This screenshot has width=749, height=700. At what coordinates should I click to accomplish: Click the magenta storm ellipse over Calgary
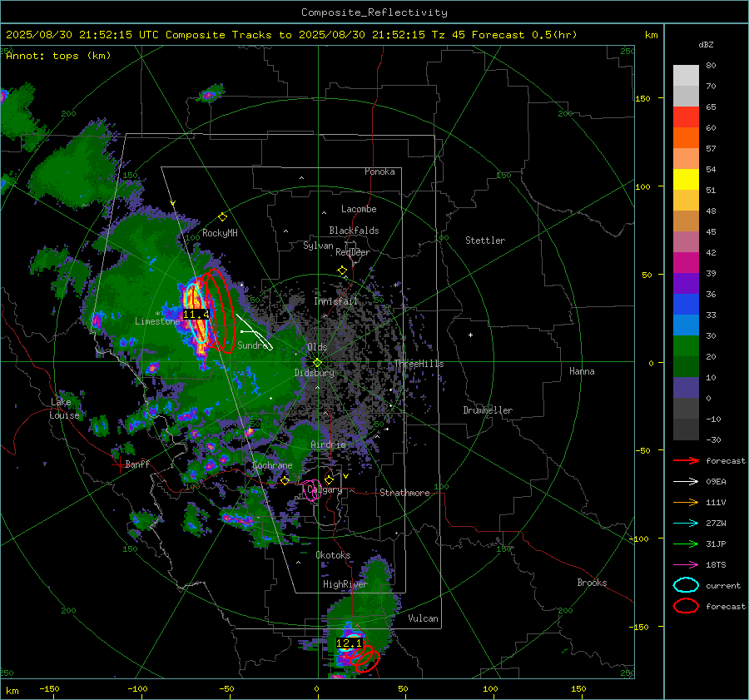pos(312,491)
